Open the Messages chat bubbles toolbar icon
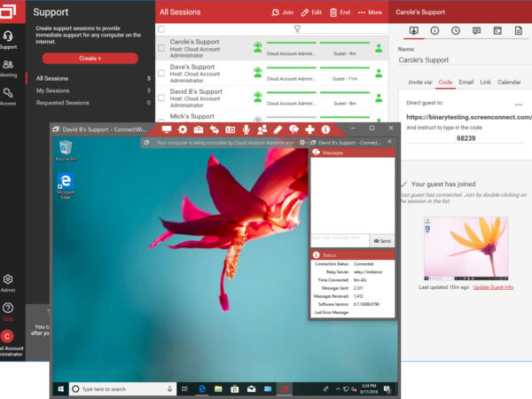532x399 pixels. pos(293,129)
